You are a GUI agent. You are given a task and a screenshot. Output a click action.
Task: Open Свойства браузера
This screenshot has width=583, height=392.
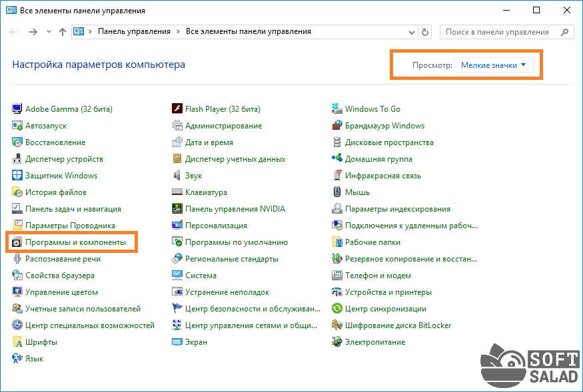coord(60,276)
